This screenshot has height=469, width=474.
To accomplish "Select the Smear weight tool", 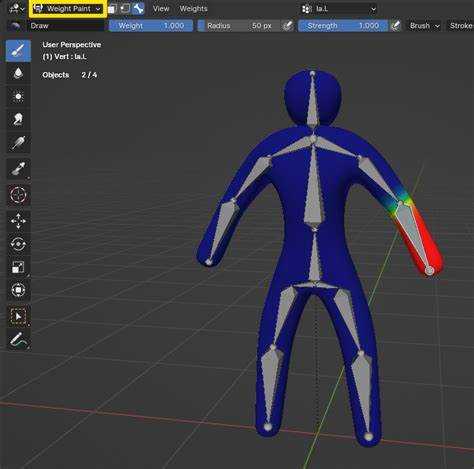I will click(x=18, y=119).
